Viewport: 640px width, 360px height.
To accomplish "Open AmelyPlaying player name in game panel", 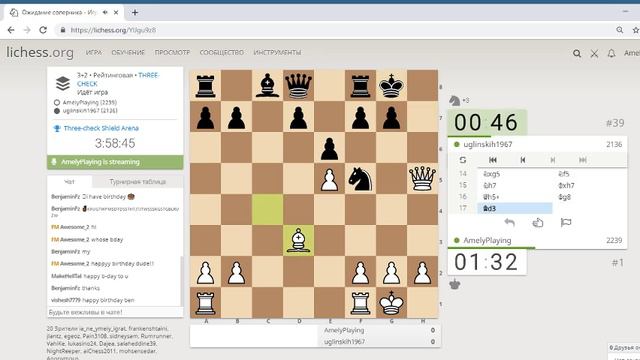I will click(487, 240).
